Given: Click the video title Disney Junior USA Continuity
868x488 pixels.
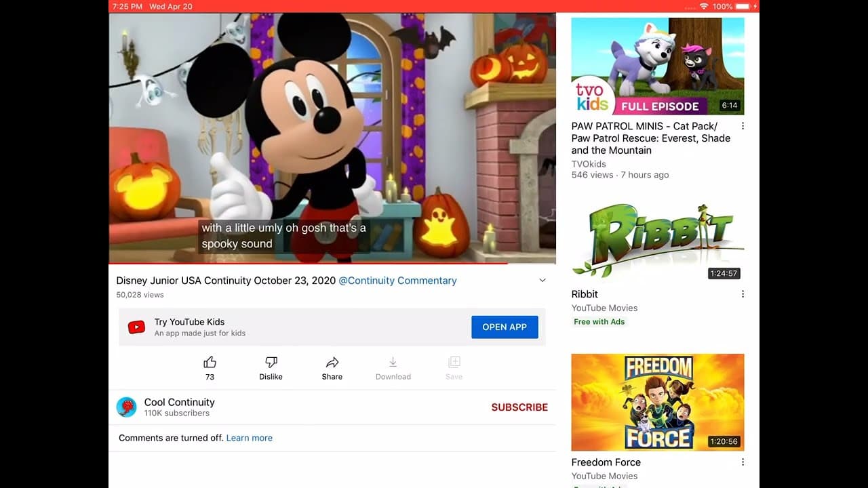Looking at the screenshot, I should pos(226,281).
